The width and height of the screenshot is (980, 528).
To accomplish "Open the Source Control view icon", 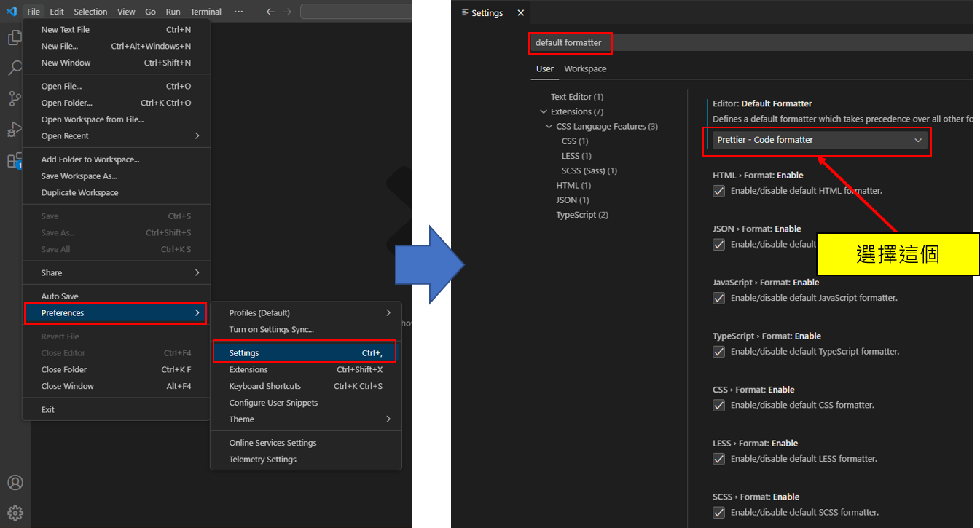I will pyautogui.click(x=15, y=99).
